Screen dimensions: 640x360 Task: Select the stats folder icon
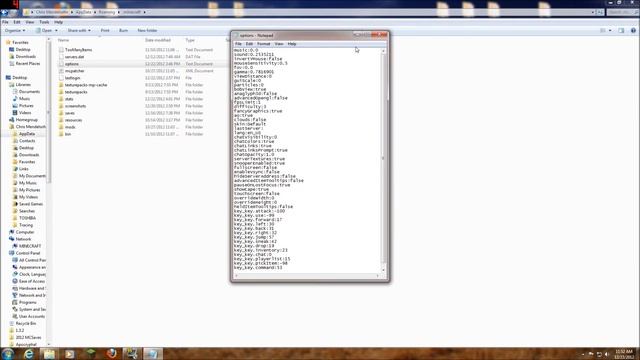point(61,99)
